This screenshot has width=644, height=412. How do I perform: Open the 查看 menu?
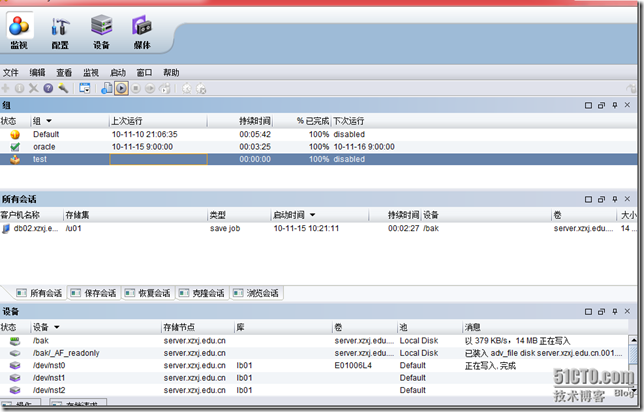tap(64, 73)
